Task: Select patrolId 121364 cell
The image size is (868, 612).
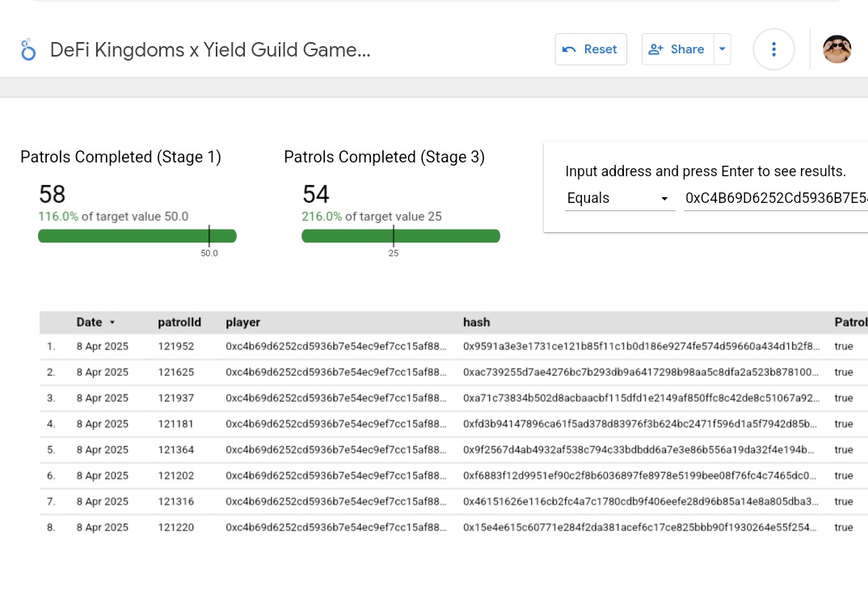Action: [x=176, y=450]
